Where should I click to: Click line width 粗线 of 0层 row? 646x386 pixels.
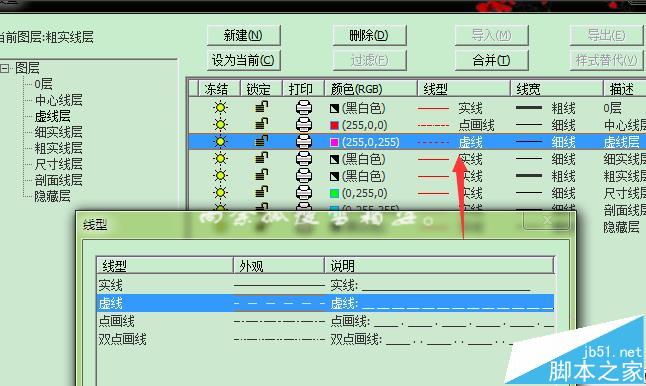click(x=563, y=108)
